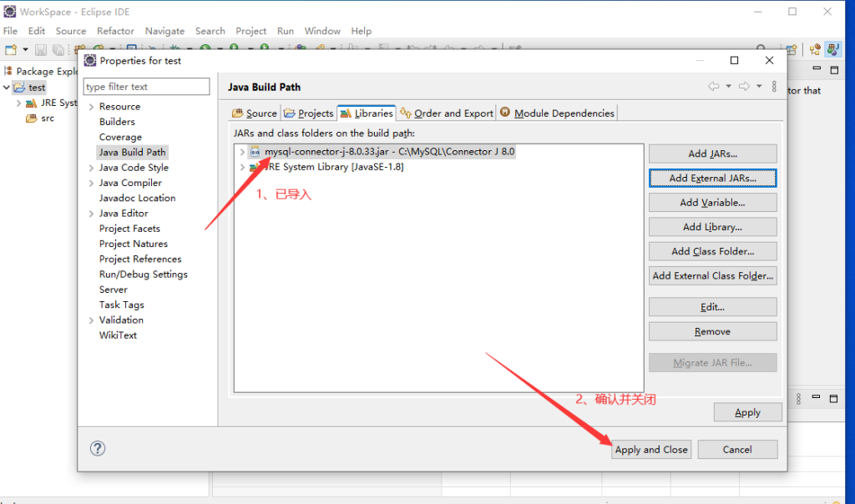Screen dimensions: 855x504
Task: Click the test project folder icon
Action: coord(20,87)
